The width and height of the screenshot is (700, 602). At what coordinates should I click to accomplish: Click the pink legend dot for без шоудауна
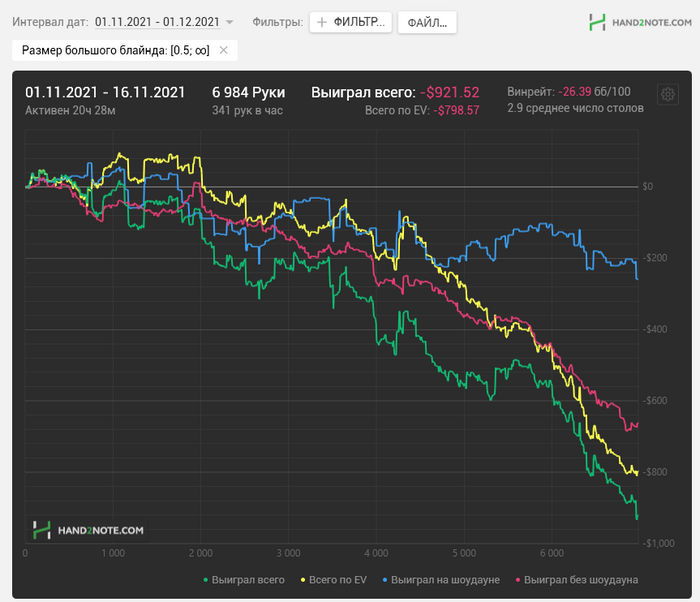[x=518, y=580]
